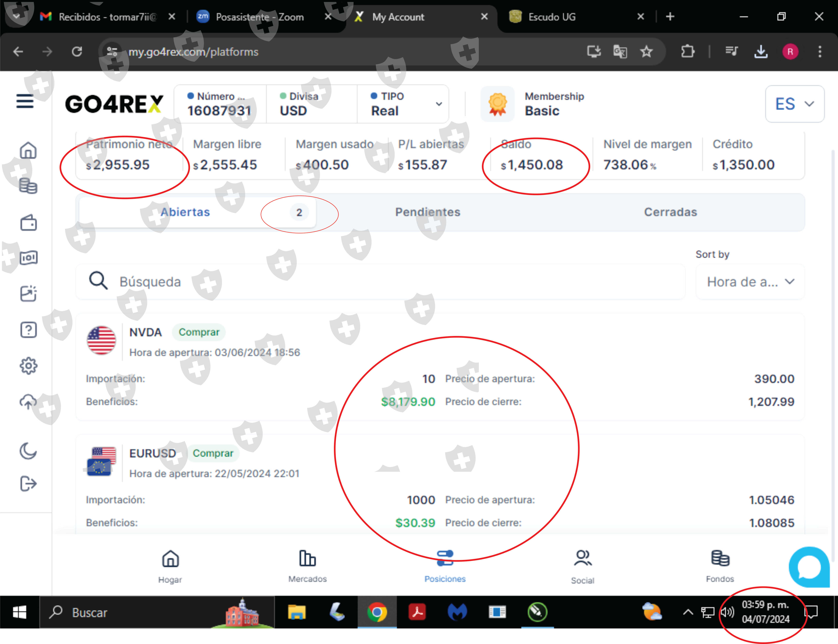The width and height of the screenshot is (838, 644).
Task: Click the sidebar logout icon
Action: pos(28,483)
